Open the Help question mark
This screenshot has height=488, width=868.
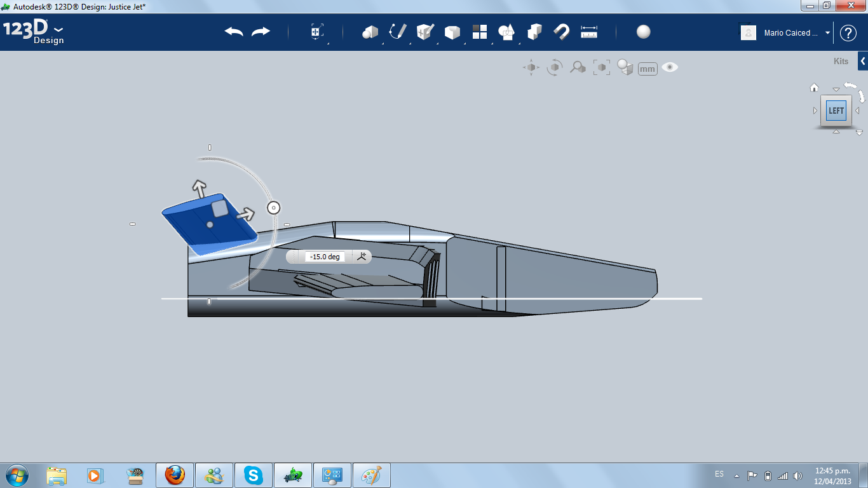tap(848, 33)
